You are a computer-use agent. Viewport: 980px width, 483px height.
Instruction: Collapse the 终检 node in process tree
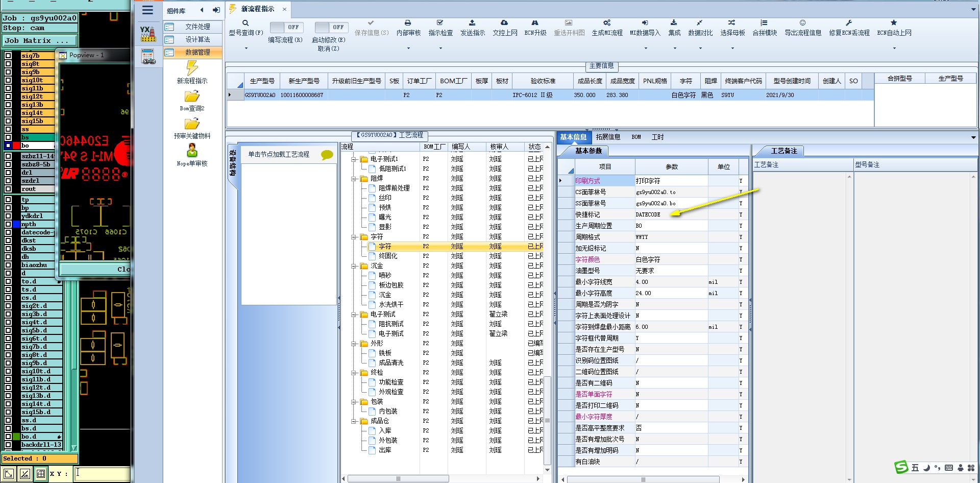click(354, 373)
